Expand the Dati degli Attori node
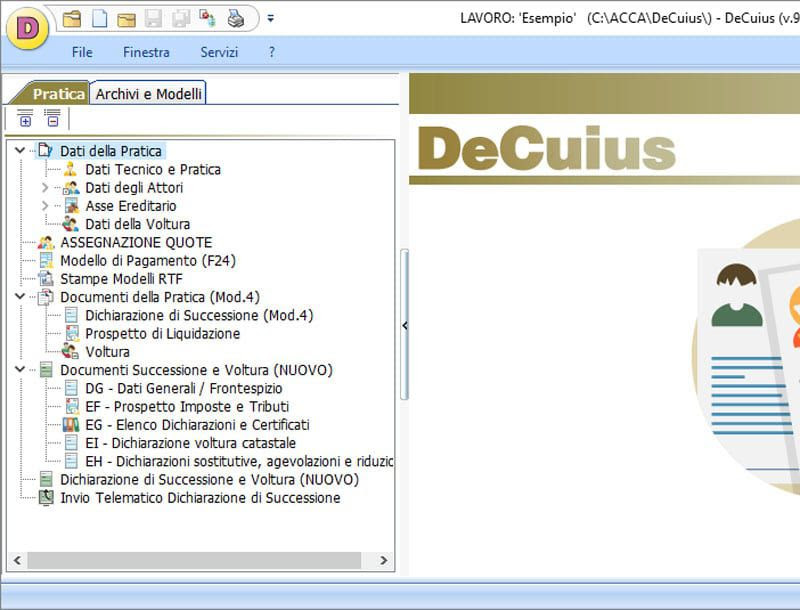 (45, 188)
